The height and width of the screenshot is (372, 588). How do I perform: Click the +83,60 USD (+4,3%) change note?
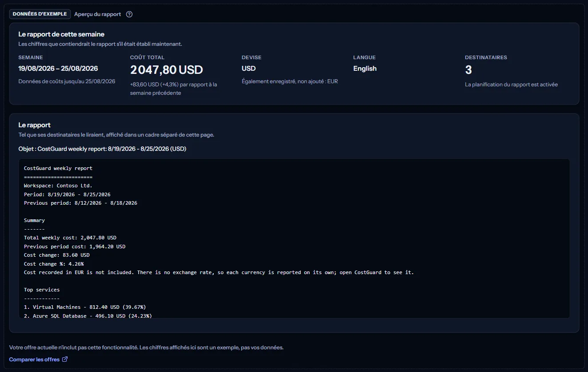(x=174, y=89)
